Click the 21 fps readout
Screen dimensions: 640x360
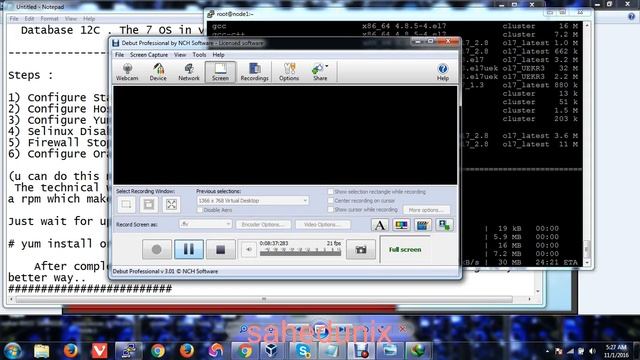(333, 243)
